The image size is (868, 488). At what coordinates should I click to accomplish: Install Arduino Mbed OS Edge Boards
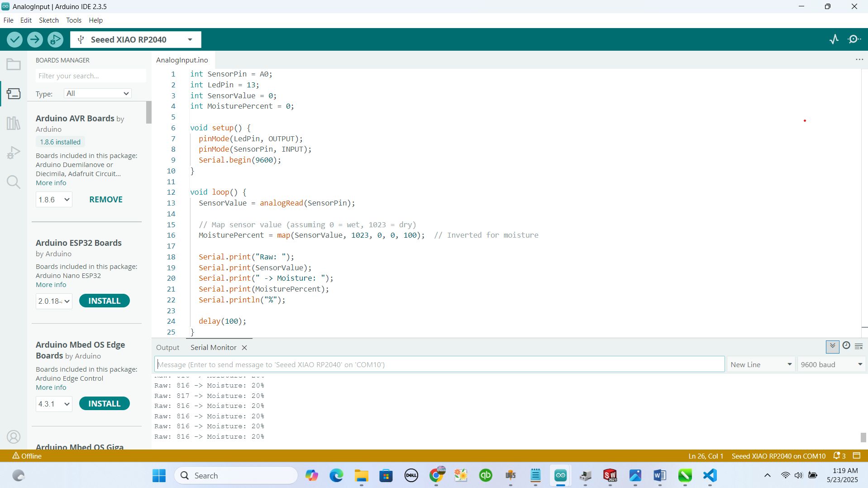coord(105,404)
